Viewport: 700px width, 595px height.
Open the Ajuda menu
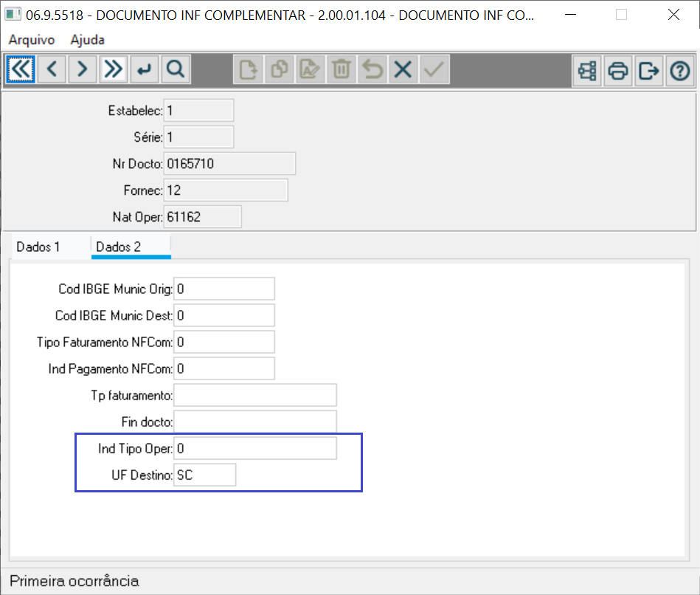coord(88,40)
